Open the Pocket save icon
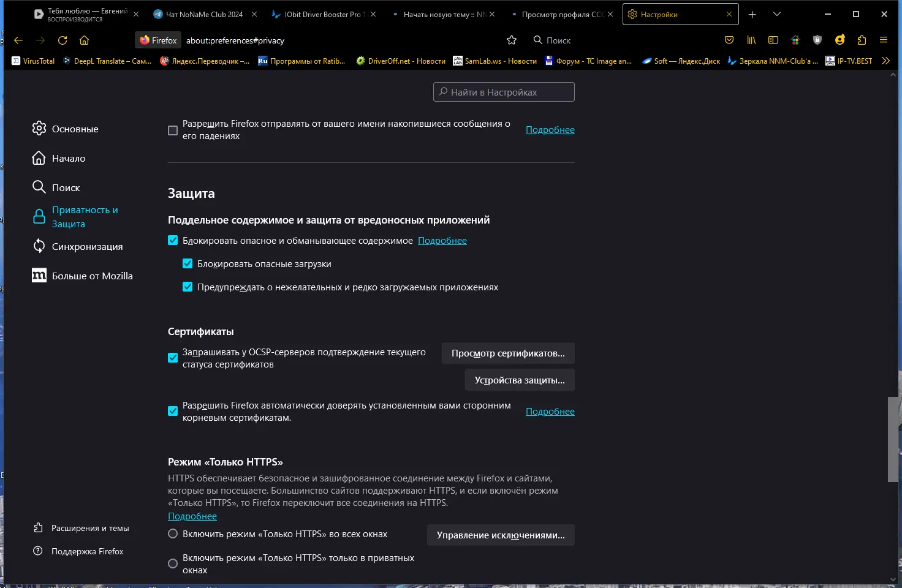The image size is (902, 588). [x=729, y=40]
